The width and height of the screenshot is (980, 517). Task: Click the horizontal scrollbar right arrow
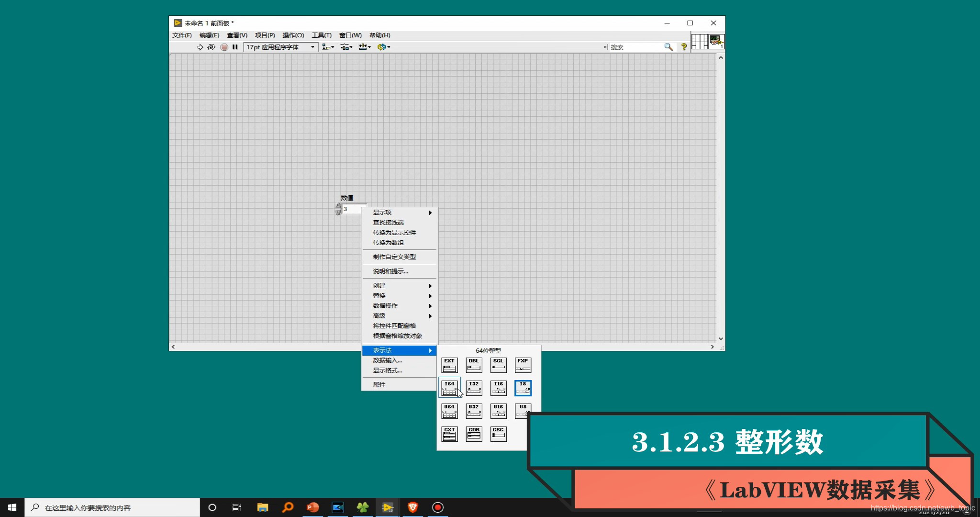(x=713, y=347)
